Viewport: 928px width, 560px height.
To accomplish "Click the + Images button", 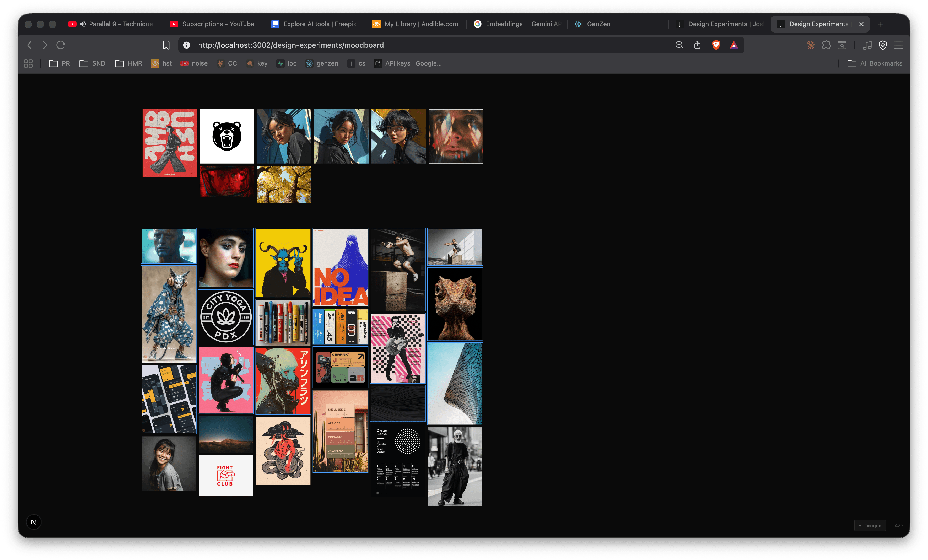I will click(x=870, y=525).
